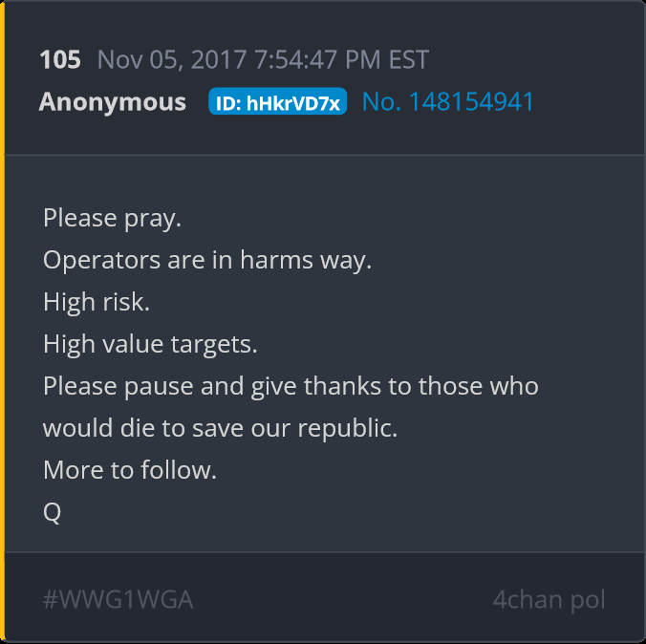646x644 pixels.
Task: Click the word 'republic' in the post
Action: [344, 429]
